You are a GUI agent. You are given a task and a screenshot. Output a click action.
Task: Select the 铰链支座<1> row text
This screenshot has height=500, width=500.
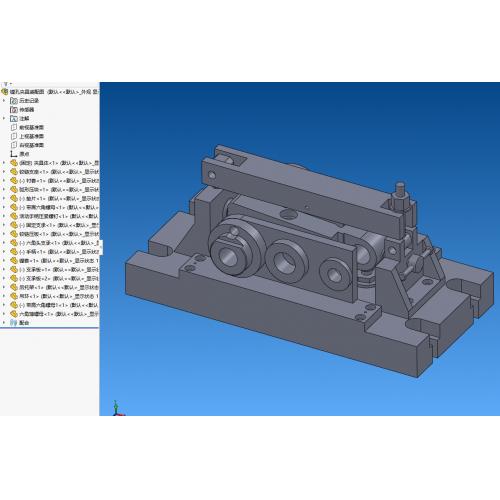tap(59, 172)
